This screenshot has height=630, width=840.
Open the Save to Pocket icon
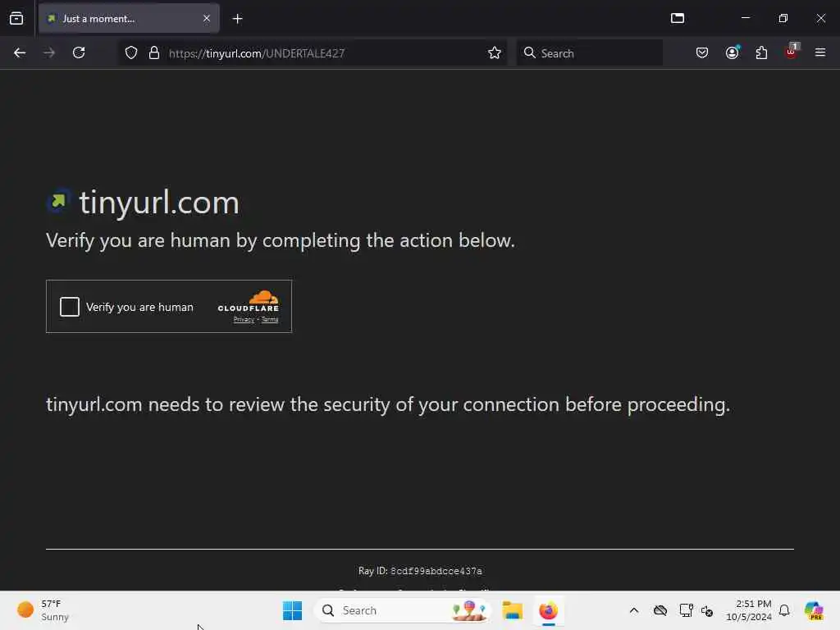point(702,53)
